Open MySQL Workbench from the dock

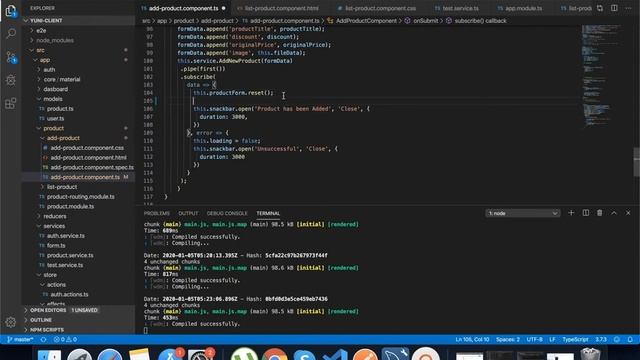point(395,354)
